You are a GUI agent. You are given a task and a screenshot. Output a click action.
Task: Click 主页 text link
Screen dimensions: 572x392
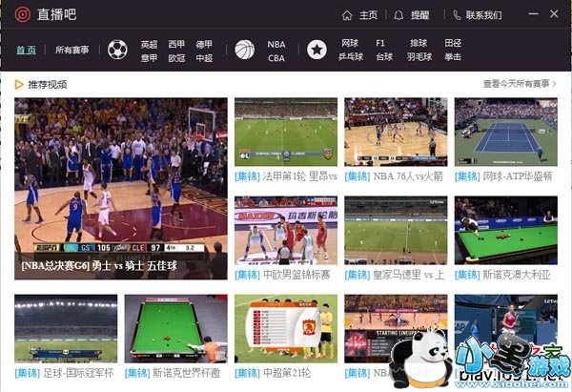pyautogui.click(x=368, y=15)
